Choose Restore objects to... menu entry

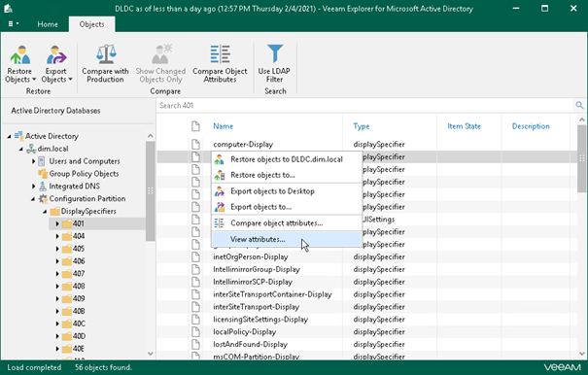(287, 175)
